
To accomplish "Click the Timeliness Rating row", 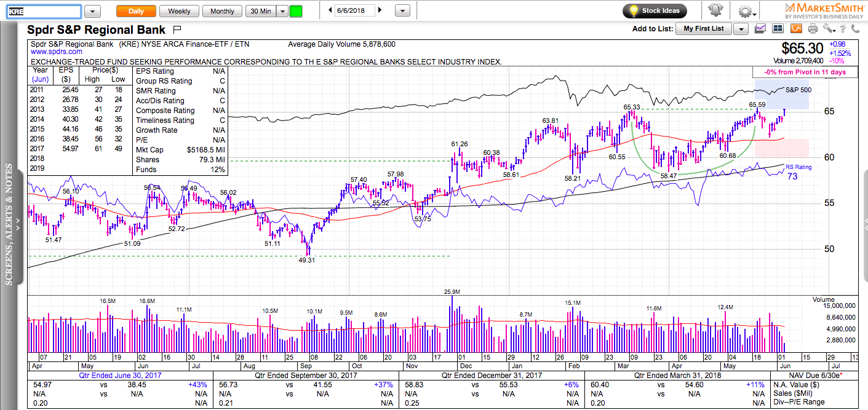I will [x=180, y=120].
